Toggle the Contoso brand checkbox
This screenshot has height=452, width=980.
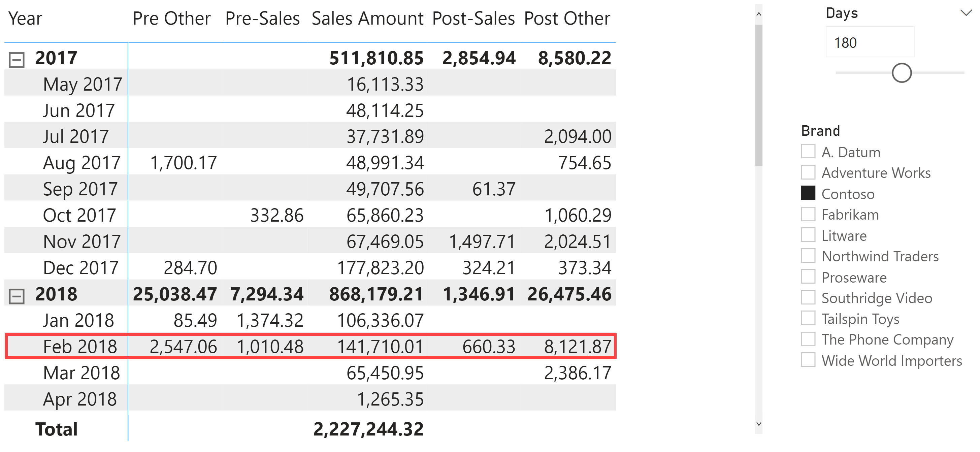pos(808,193)
